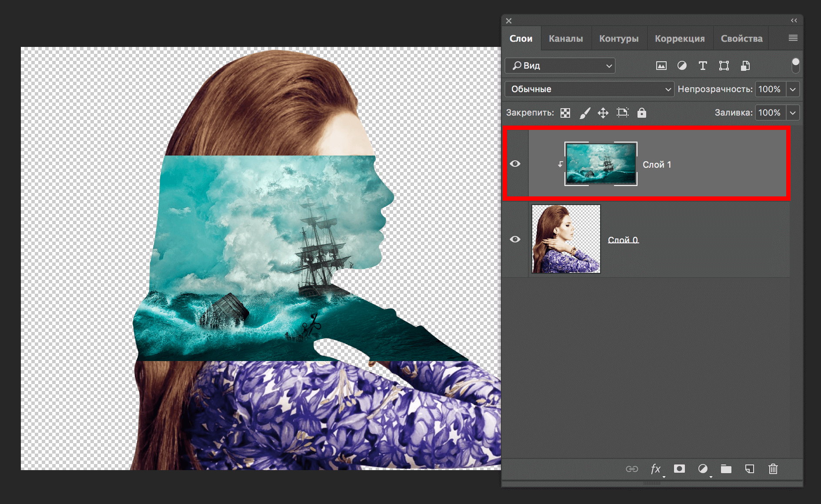Switch to the Каналы tab
Viewport: 821px width, 504px height.
click(565, 38)
